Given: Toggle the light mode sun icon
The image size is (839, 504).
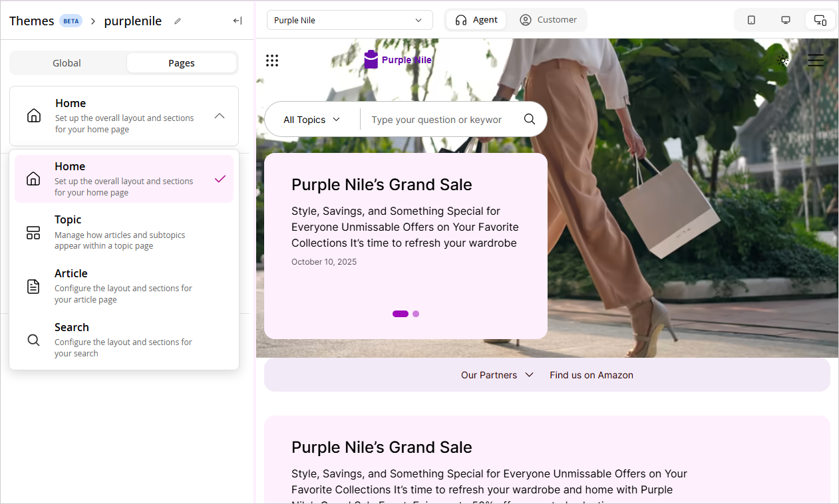Looking at the screenshot, I should (783, 60).
